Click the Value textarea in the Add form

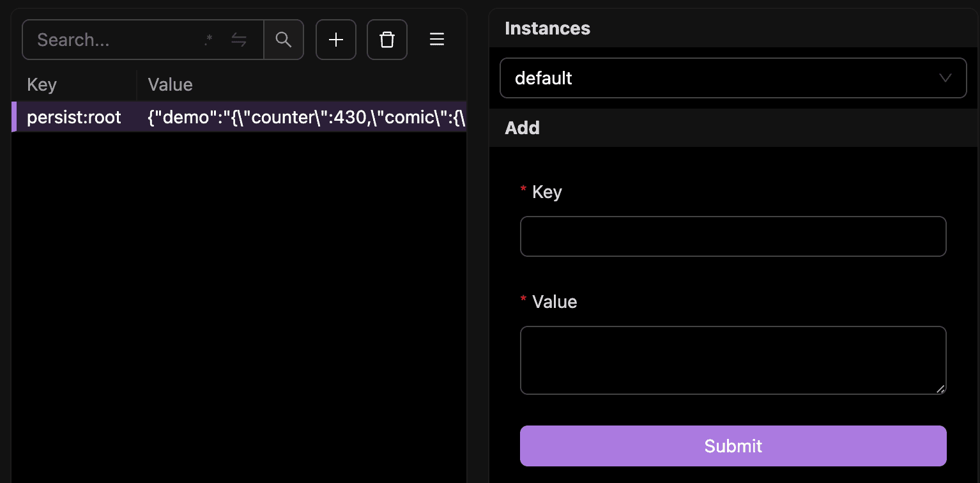coord(733,360)
